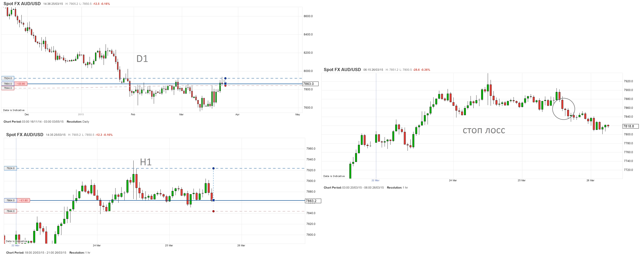This screenshot has width=644, height=262.
Task: Click the -28.6 -0.36% change value
Action: click(422, 70)
